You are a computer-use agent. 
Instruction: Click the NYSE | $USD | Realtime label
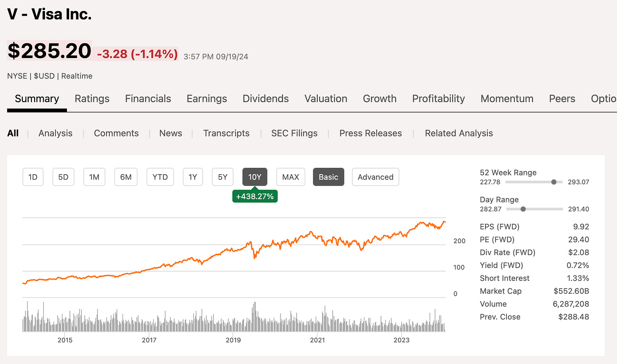[x=50, y=76]
